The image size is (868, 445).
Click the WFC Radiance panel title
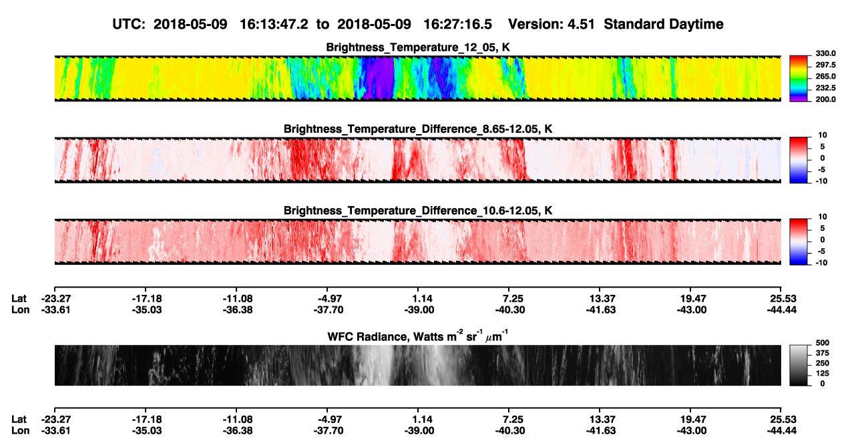click(x=418, y=336)
